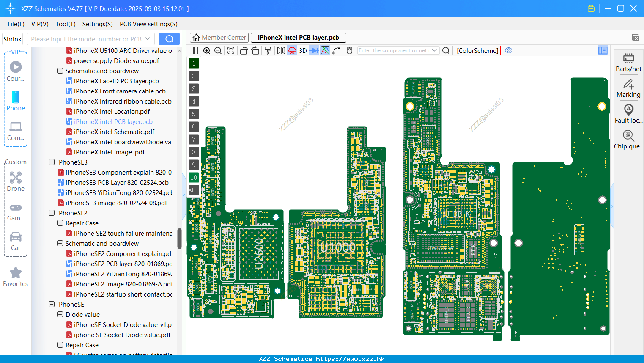Show PCB layer 10
644x363 pixels.
click(x=194, y=177)
